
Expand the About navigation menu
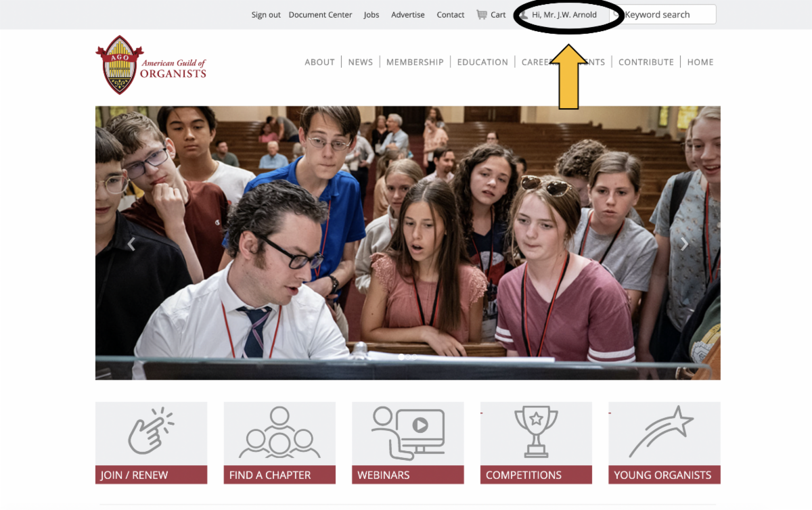(319, 62)
